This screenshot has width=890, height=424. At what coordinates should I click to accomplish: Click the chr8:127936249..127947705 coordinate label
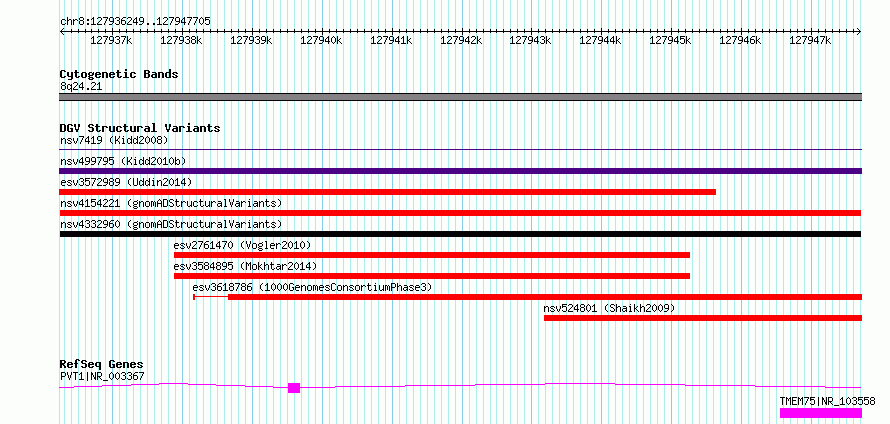(x=135, y=22)
